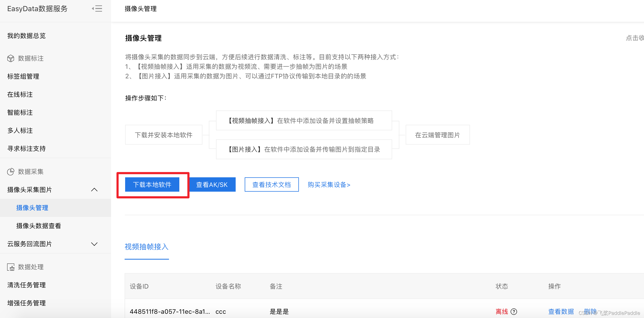The image size is (644, 318).
Task: Switch to the 视频抽帧接入 tab
Action: coord(147,247)
